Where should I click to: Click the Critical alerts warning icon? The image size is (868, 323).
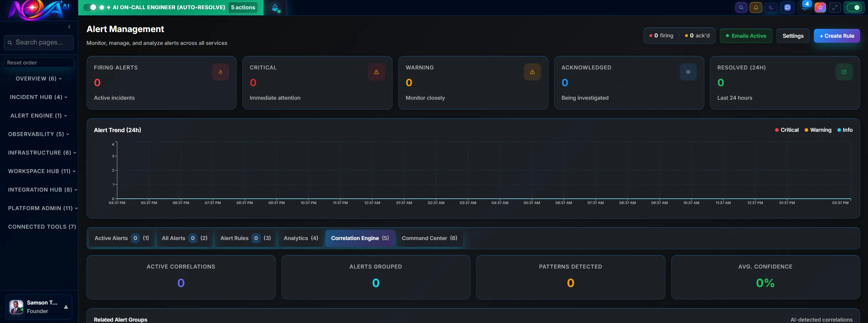point(376,72)
